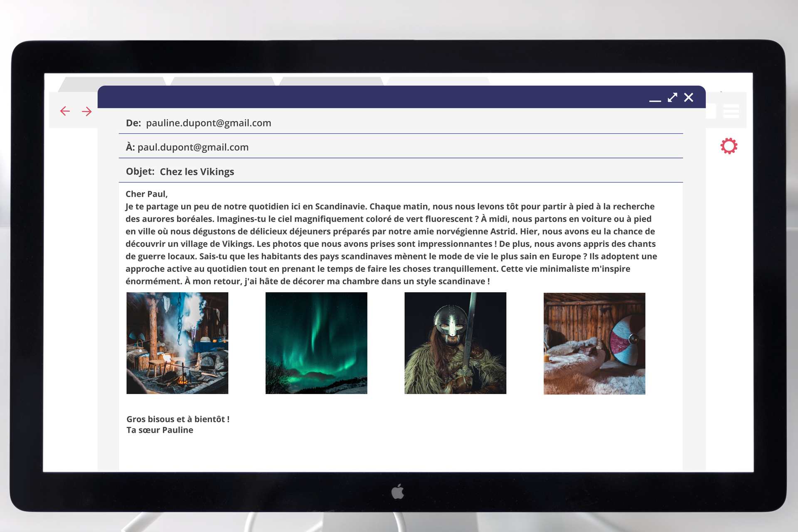This screenshot has width=798, height=532.
Task: Open the campfire hut photo thumbnail
Action: 177,343
